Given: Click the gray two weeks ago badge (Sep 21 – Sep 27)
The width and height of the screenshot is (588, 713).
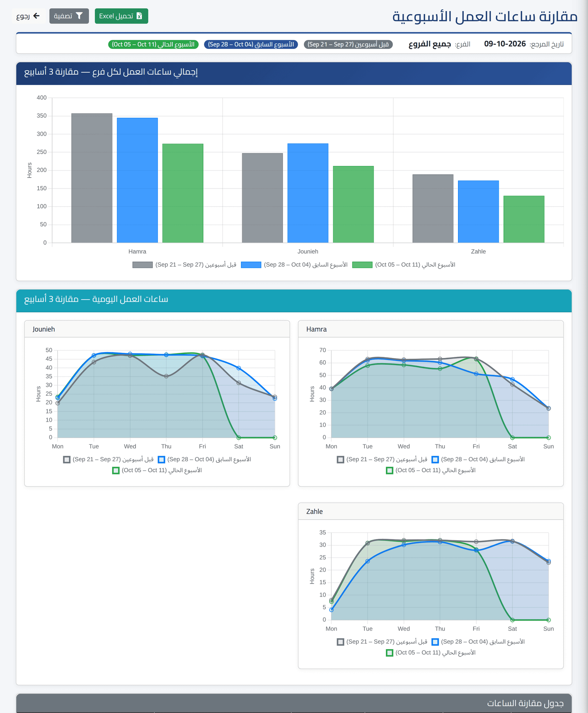Looking at the screenshot, I should [348, 44].
